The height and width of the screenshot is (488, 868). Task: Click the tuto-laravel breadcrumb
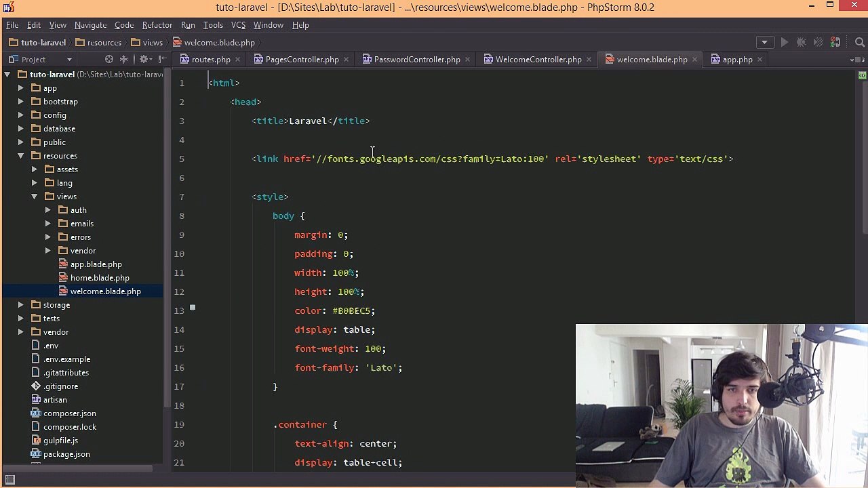click(37, 43)
